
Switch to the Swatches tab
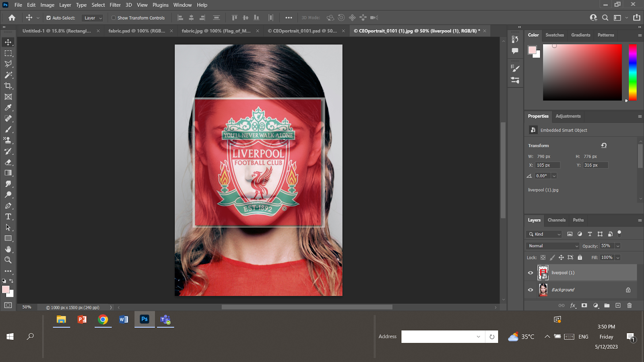pyautogui.click(x=555, y=35)
